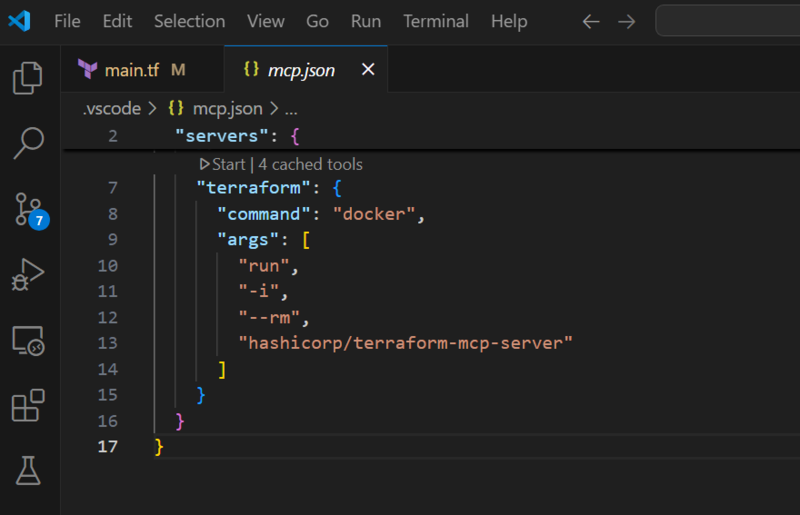Click the hashicorp/terraform-mcp-server string
The height and width of the screenshot is (515, 800).
(406, 343)
